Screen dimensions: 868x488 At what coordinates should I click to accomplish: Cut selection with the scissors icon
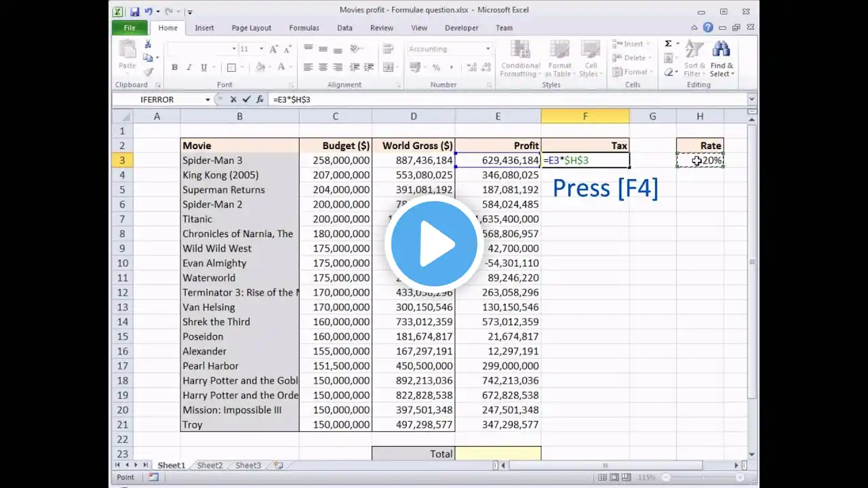148,45
